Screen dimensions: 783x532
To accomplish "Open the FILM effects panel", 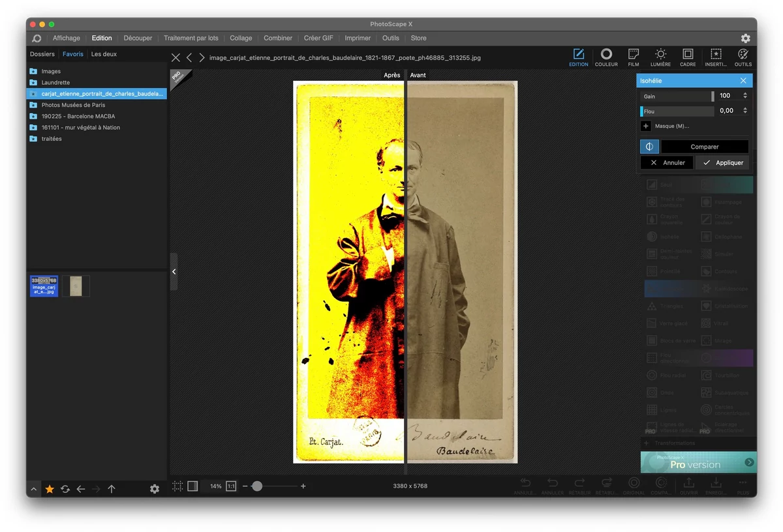I will pyautogui.click(x=634, y=57).
